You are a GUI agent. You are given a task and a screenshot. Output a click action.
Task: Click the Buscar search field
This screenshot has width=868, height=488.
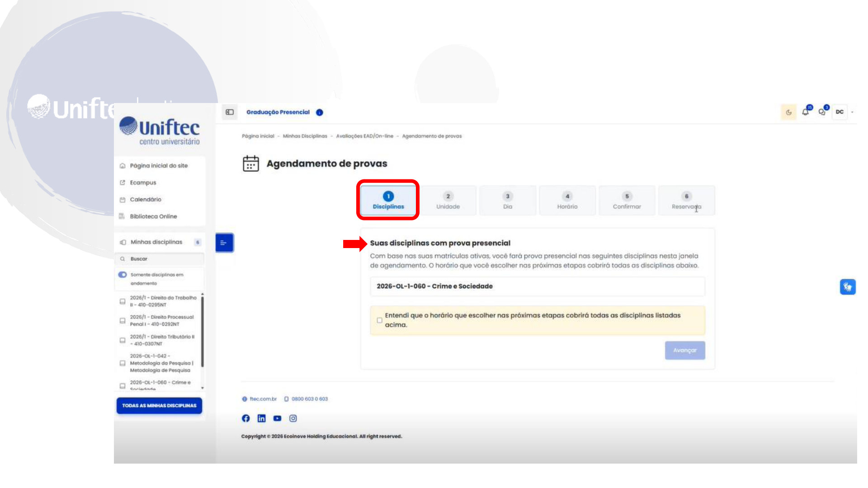(160, 259)
